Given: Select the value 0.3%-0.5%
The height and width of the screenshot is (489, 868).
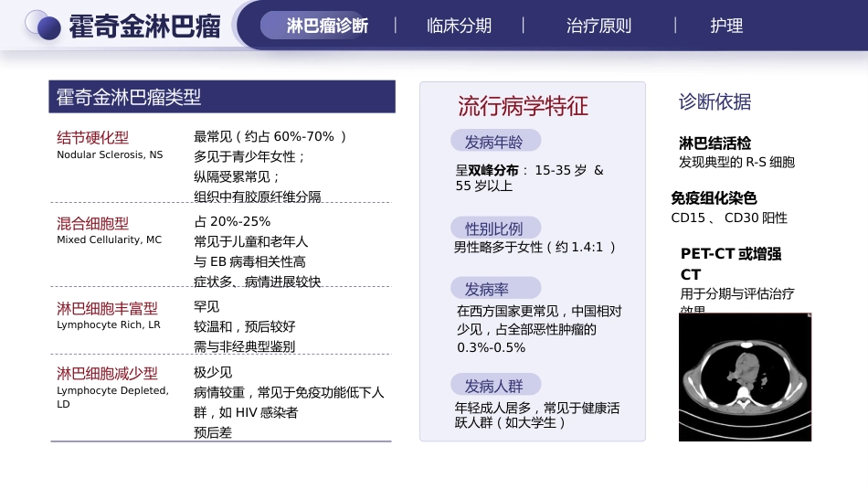Looking at the screenshot, I should [491, 347].
